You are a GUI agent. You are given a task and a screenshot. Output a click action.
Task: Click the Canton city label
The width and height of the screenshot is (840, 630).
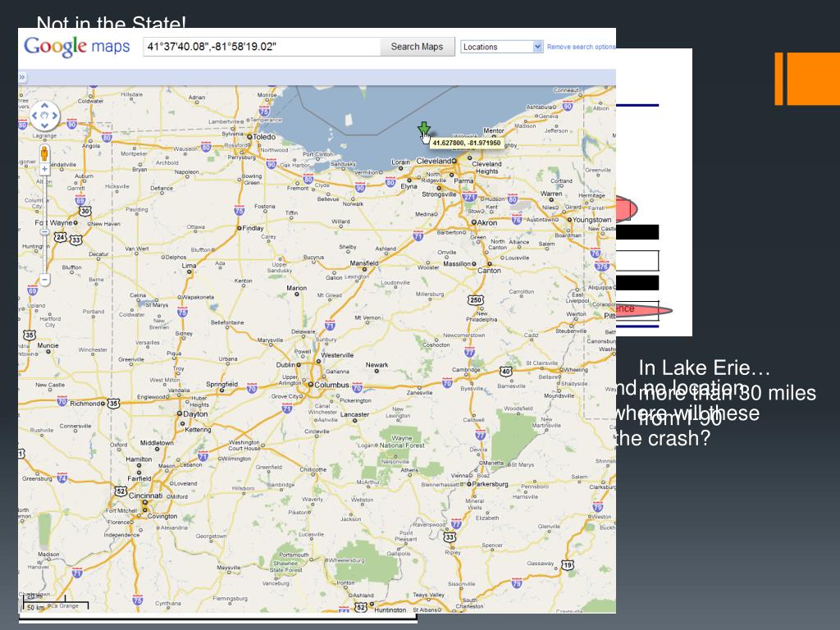(x=489, y=271)
